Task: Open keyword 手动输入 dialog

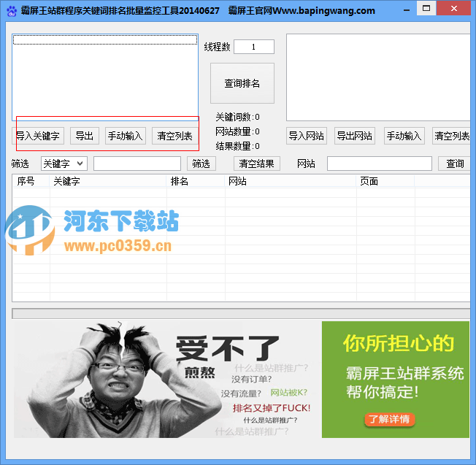Action: click(126, 136)
